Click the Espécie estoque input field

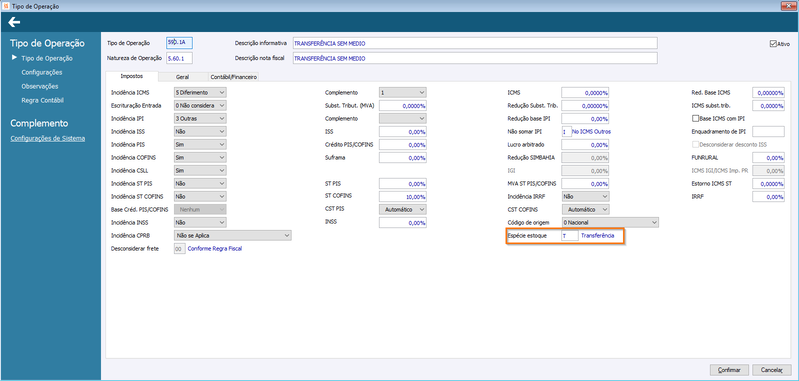point(570,236)
